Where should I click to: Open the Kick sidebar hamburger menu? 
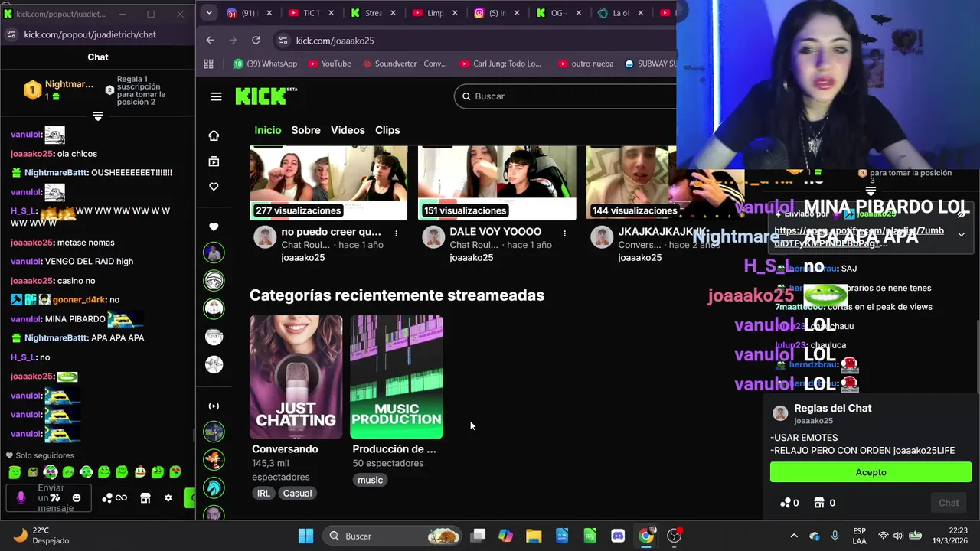(x=216, y=96)
